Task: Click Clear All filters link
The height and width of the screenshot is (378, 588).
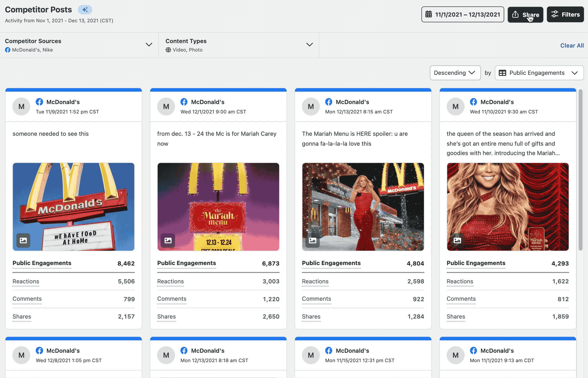Action: point(572,46)
